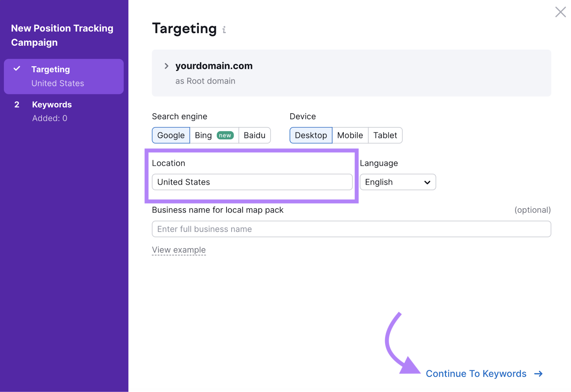
Task: Click the checkmark icon on Targeting step
Action: 17,69
